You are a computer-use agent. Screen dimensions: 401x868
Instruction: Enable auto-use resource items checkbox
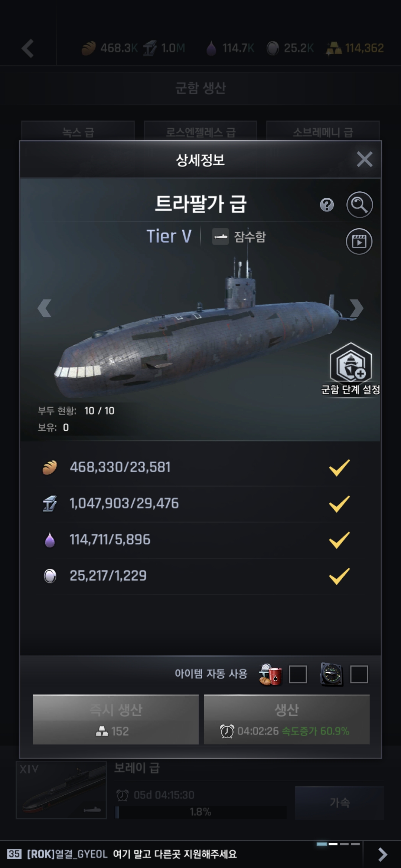click(x=298, y=674)
